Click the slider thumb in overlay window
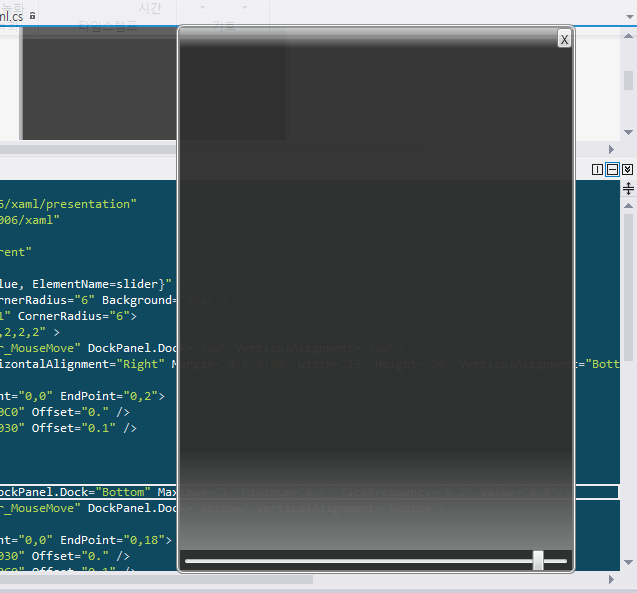The width and height of the screenshot is (637, 593). point(538,561)
